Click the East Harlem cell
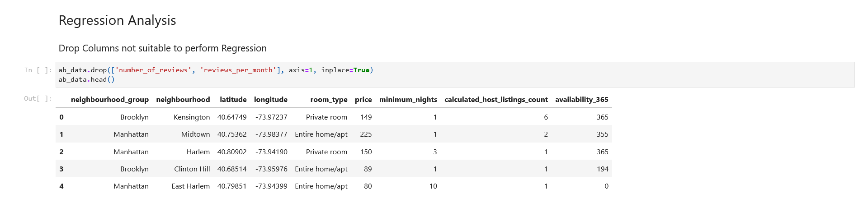 (191, 186)
